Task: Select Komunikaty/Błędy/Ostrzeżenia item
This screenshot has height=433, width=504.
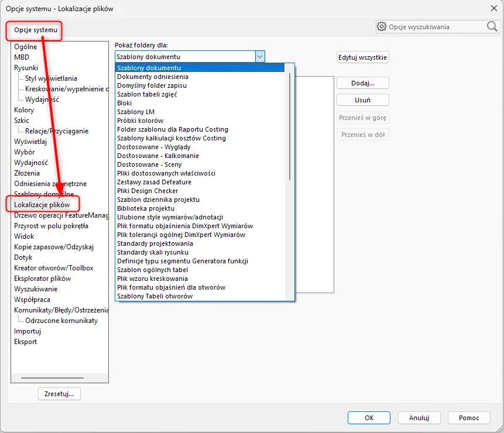Action: pyautogui.click(x=61, y=310)
